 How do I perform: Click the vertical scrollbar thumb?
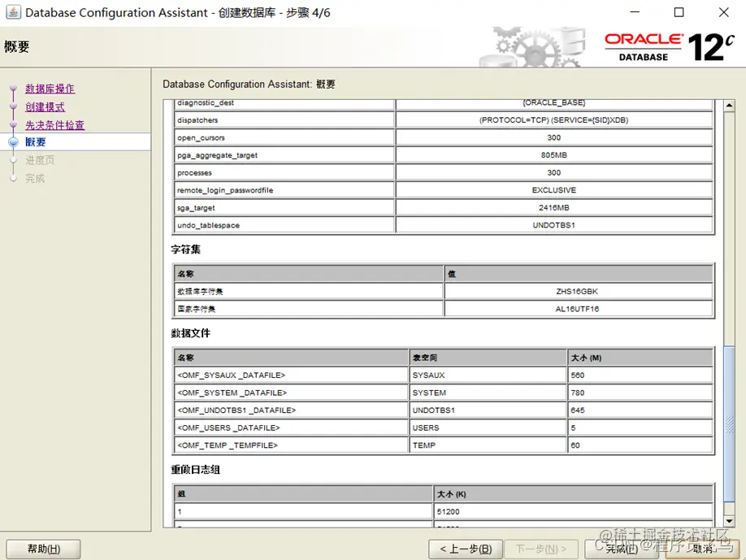click(x=729, y=423)
